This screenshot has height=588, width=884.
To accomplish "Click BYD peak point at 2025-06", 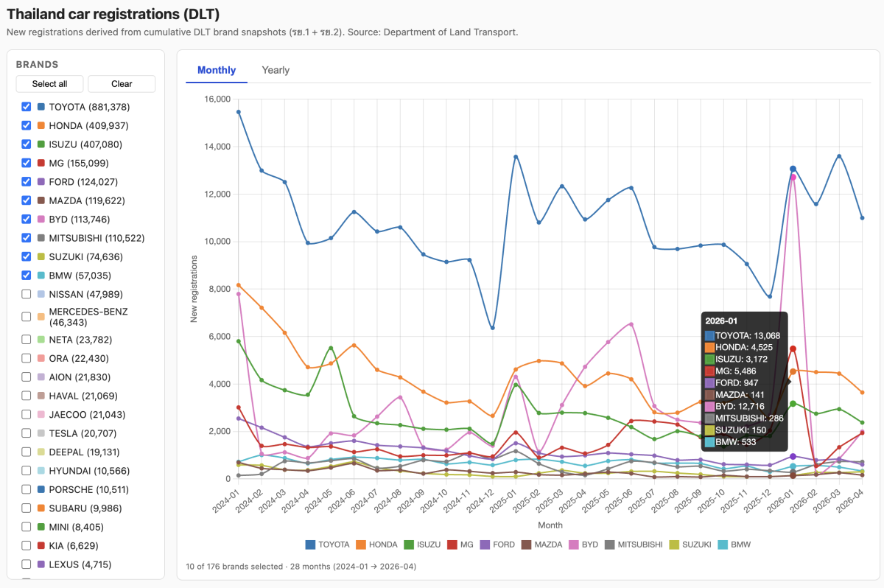I will click(631, 324).
